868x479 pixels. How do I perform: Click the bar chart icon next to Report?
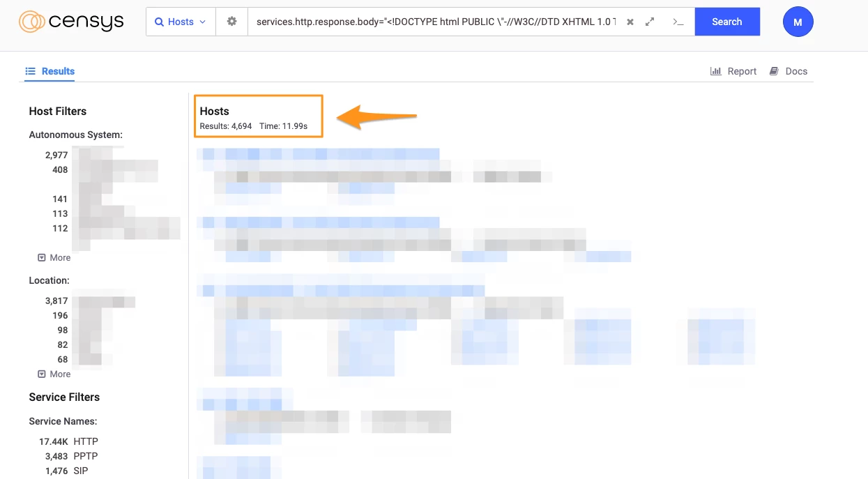(715, 70)
